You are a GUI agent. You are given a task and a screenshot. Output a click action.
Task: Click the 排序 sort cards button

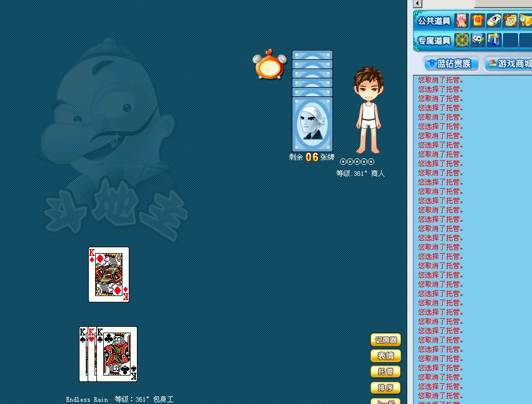click(386, 387)
